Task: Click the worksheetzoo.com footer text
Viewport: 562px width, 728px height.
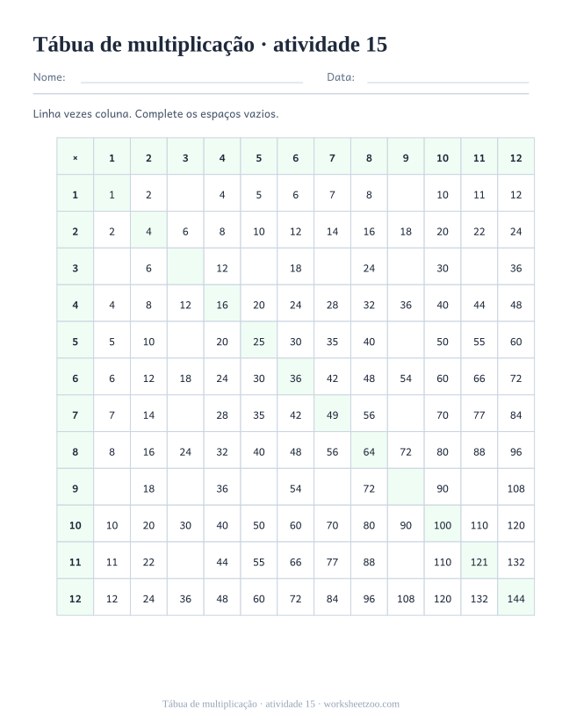Action: coord(361,704)
